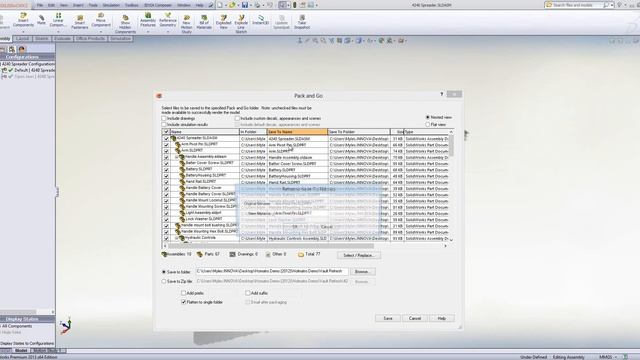Switch to the Layout tab
This screenshot has height=360, width=640.
pos(22,39)
